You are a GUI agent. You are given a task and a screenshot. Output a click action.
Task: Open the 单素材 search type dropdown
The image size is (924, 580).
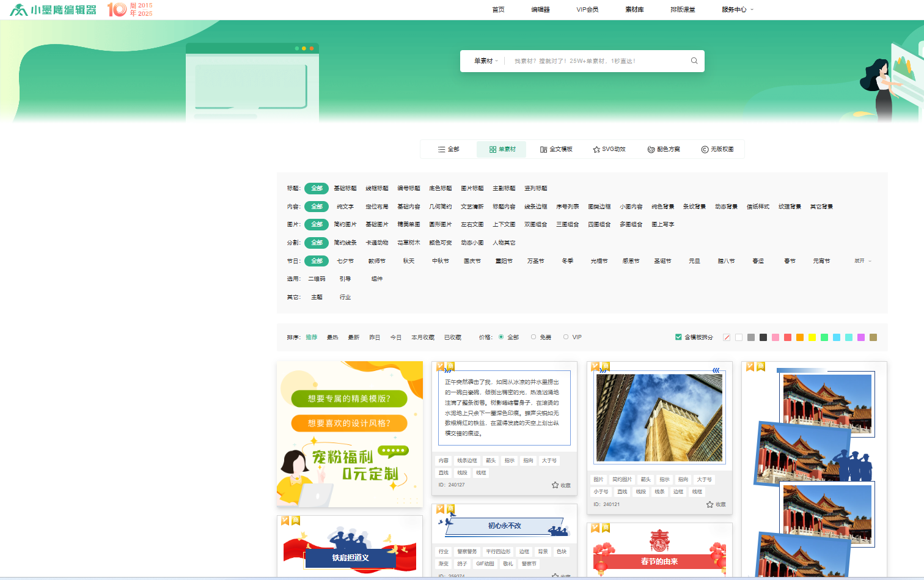[x=486, y=61]
